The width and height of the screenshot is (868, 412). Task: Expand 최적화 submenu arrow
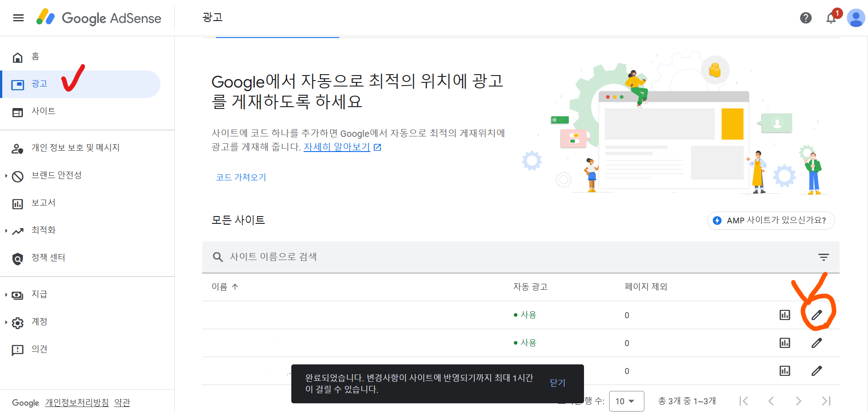coord(6,231)
